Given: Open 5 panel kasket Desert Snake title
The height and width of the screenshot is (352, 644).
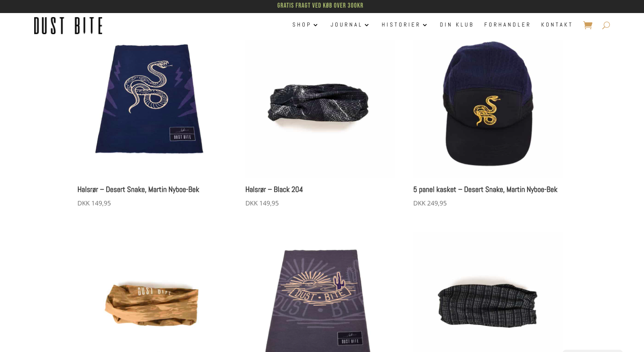Looking at the screenshot, I should (x=485, y=189).
